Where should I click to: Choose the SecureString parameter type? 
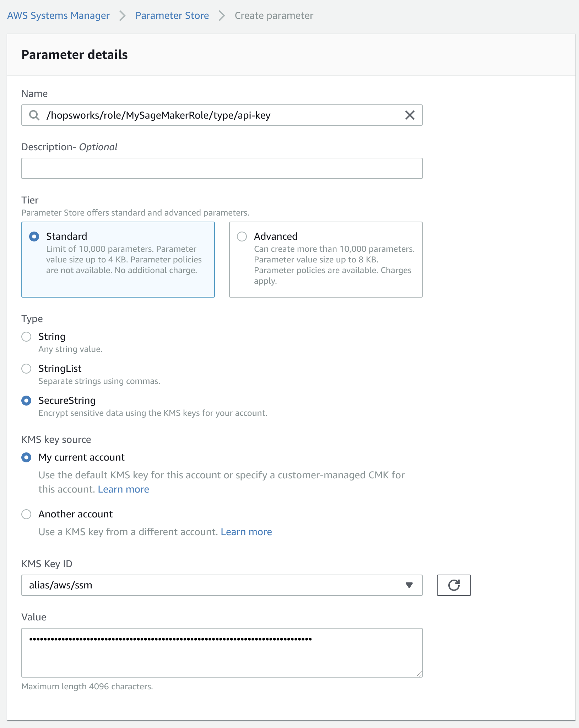[26, 401]
